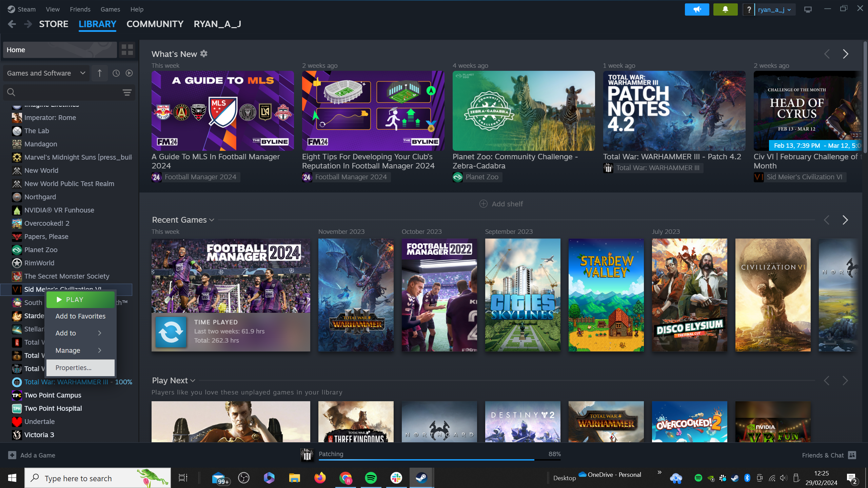Open the View menu

(53, 9)
